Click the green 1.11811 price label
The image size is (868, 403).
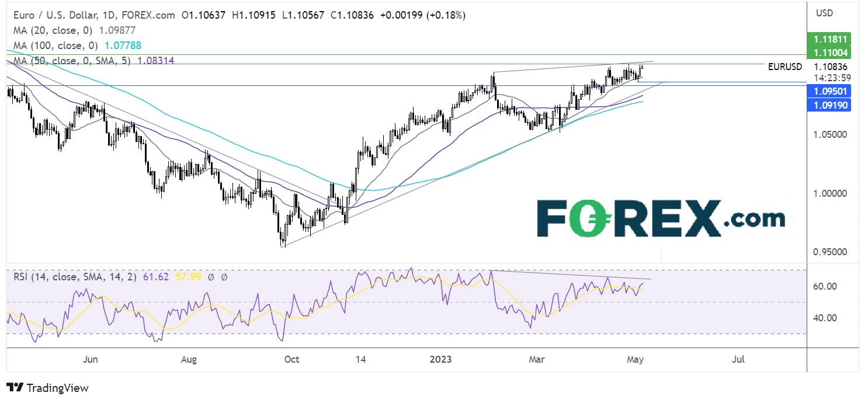[828, 40]
